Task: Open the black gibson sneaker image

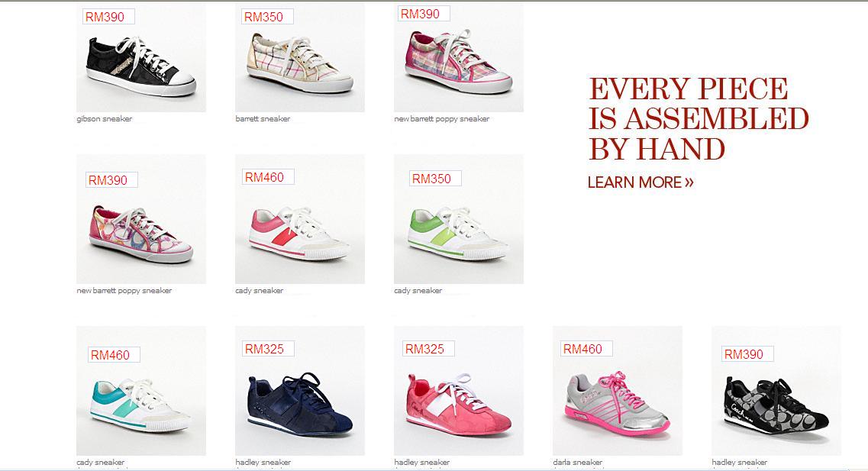Action: [x=141, y=57]
